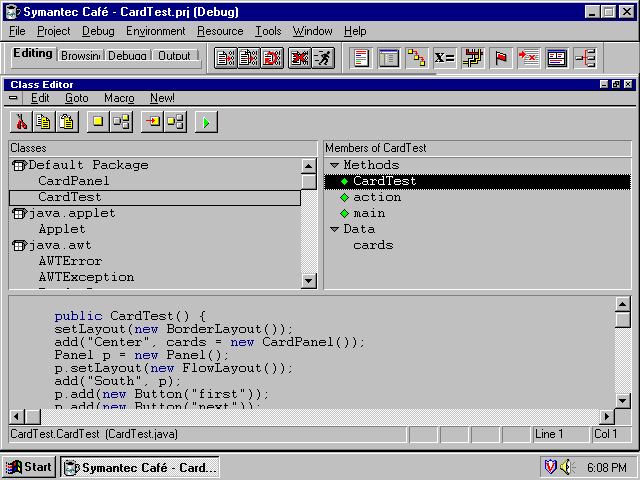Switch to the Browsing workspace tab
The image size is (640, 480).
click(80, 56)
